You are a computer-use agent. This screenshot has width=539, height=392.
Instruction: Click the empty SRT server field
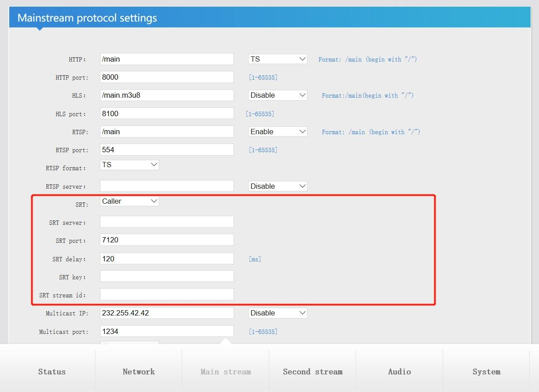click(x=167, y=222)
